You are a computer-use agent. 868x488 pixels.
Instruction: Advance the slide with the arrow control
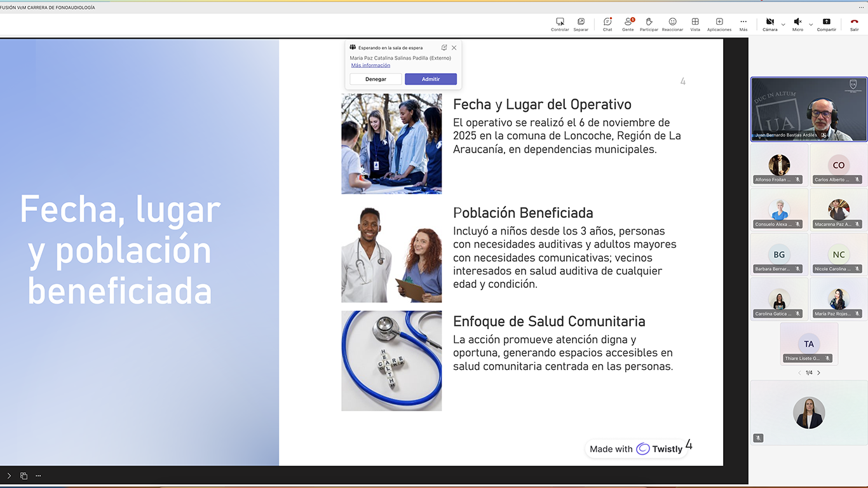point(10,475)
